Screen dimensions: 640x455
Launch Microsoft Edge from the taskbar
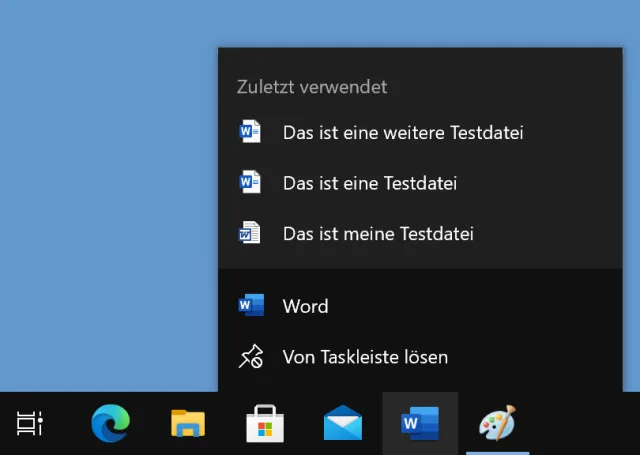click(111, 424)
